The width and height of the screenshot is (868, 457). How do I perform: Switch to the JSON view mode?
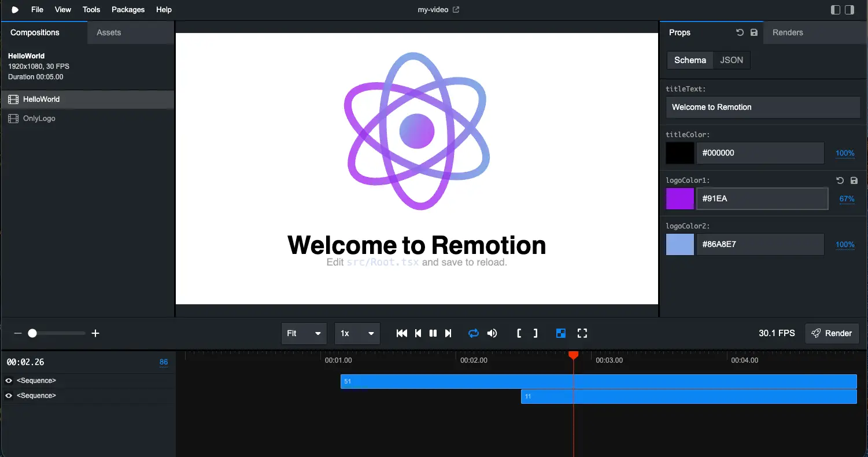732,60
